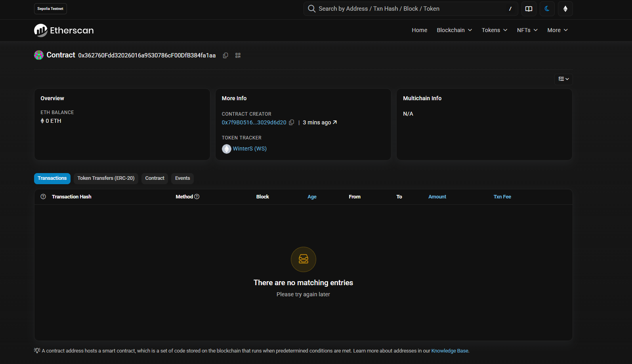
Task: Switch to Token Transfers (ERC-20) tab
Action: [106, 179]
